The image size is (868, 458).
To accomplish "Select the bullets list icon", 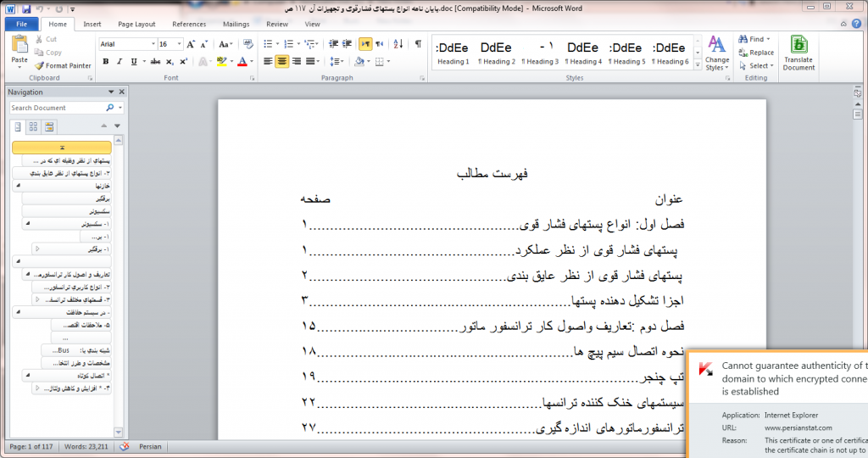I will [268, 43].
